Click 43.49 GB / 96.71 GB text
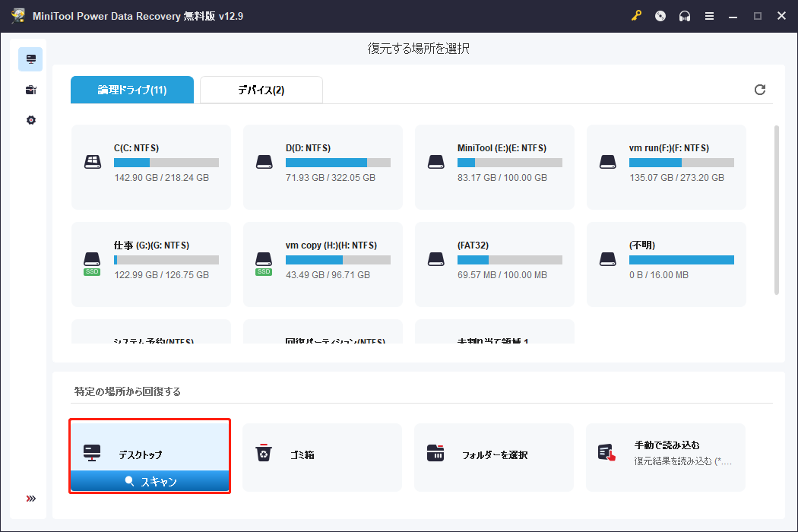 (x=328, y=275)
